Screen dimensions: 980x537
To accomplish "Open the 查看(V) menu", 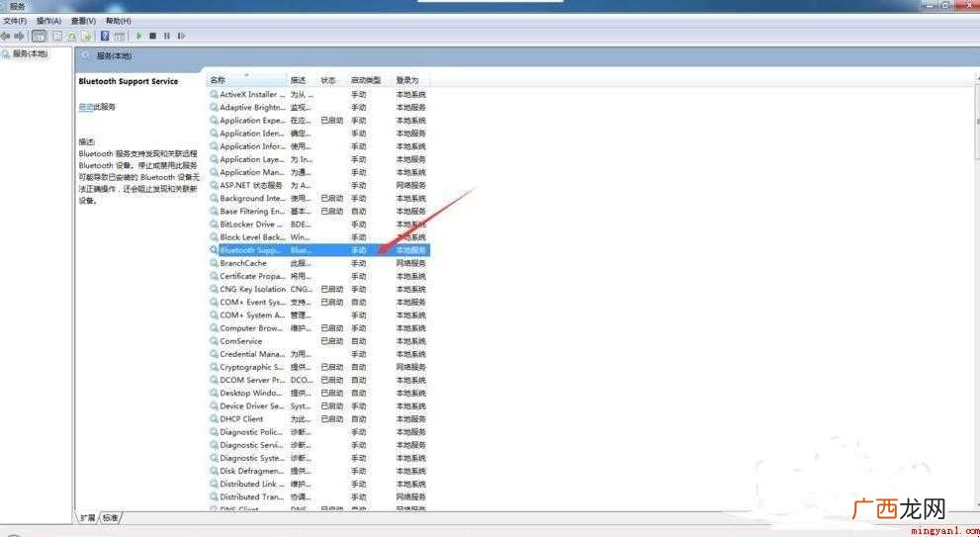I will [x=83, y=21].
